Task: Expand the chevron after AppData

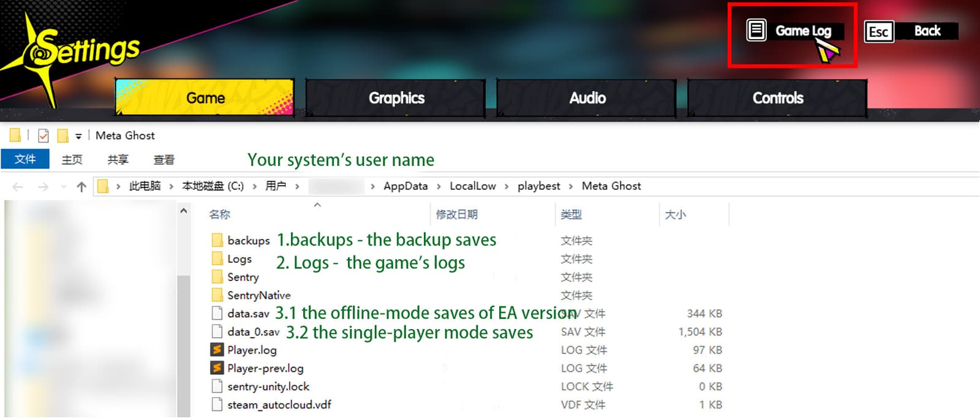Action: [439, 186]
